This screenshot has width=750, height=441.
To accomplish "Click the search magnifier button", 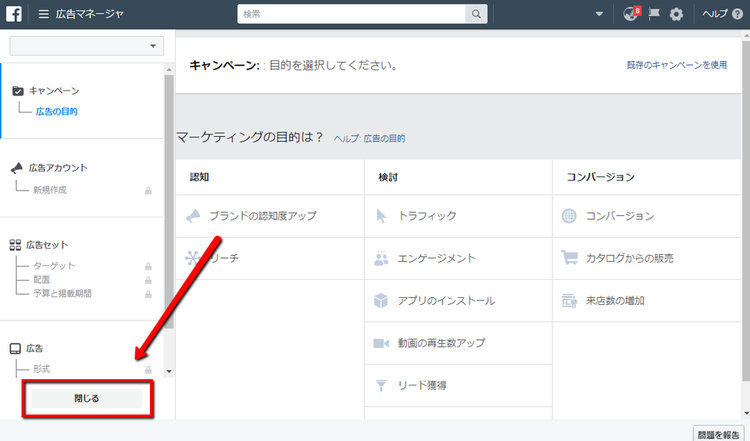I will pyautogui.click(x=476, y=14).
